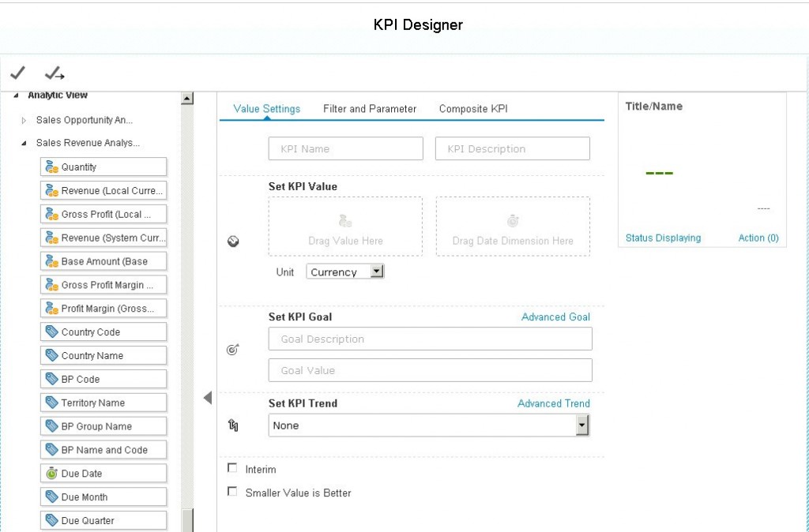Open the Composite KPI tab
809x532 pixels.
click(472, 109)
